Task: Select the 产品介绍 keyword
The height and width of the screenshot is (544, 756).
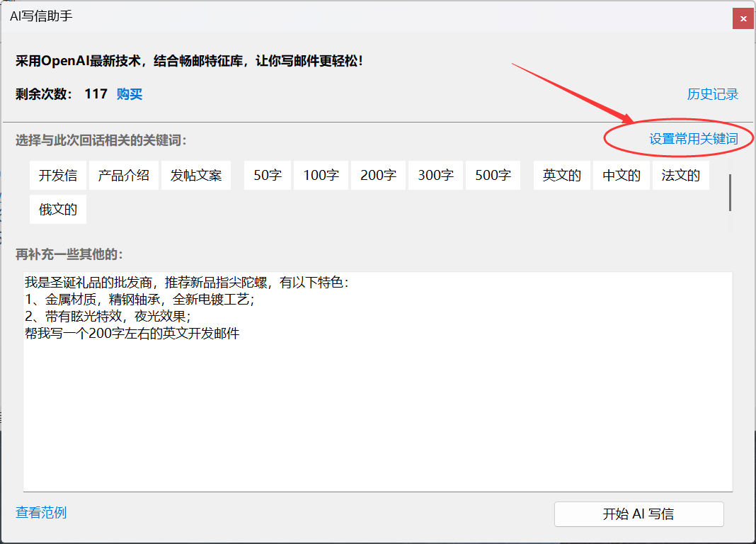Action: click(x=123, y=175)
